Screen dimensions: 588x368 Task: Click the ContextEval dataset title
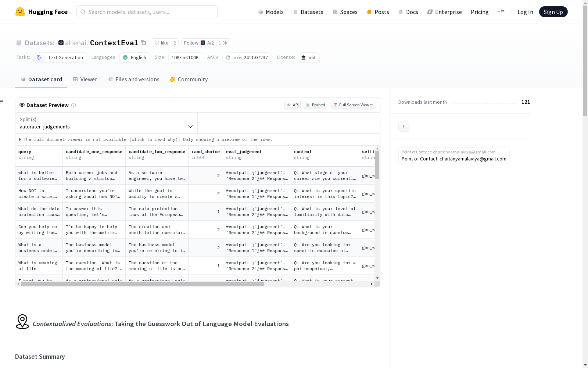(114, 43)
